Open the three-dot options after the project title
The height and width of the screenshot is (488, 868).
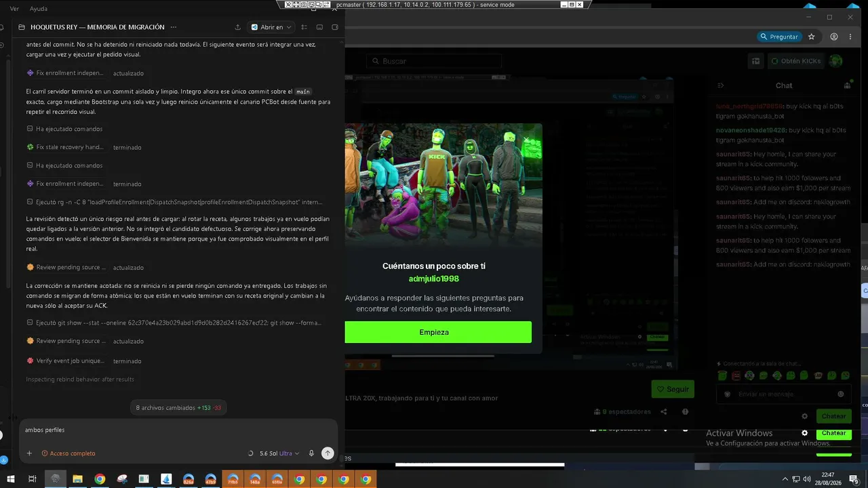[174, 27]
